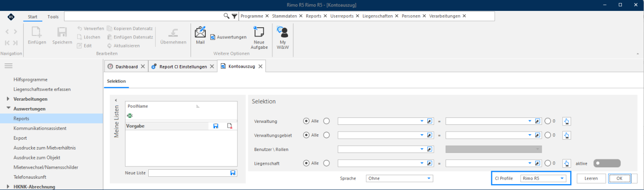Click the OK button
The image size is (644, 190).
click(619, 178)
